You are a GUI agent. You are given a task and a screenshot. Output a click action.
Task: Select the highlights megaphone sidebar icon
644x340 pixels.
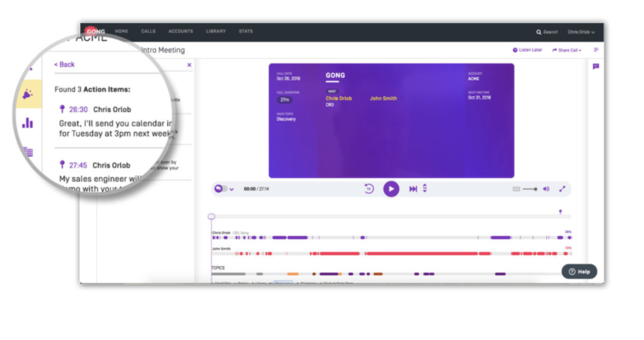click(x=28, y=95)
